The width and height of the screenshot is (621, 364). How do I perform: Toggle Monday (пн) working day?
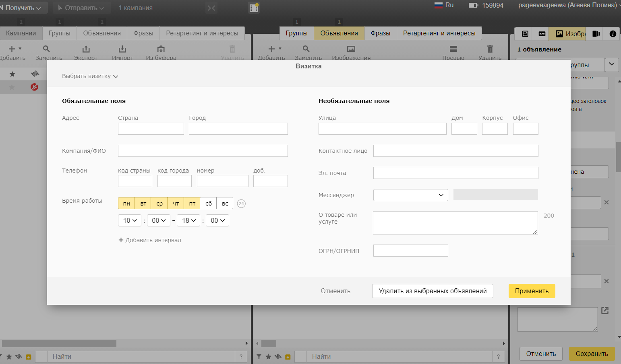tap(126, 204)
